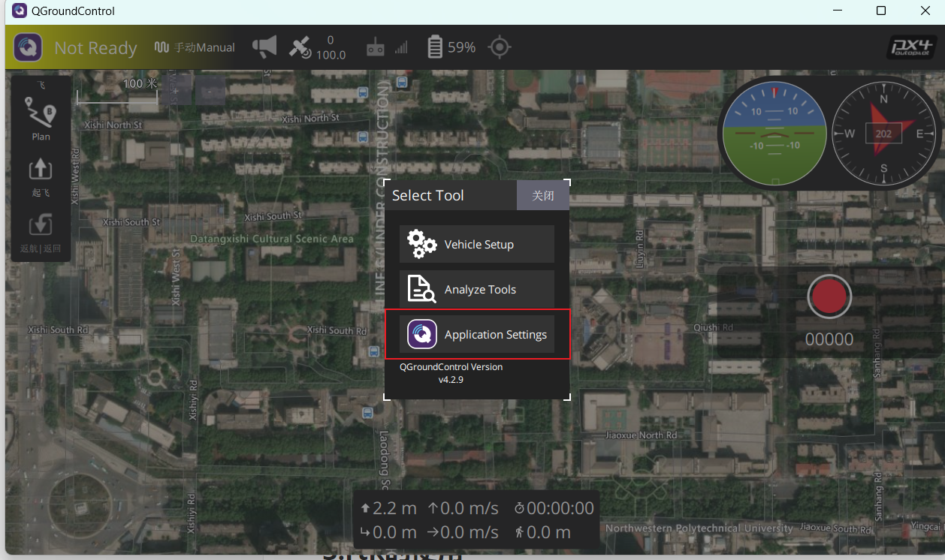
Task: Click the Datangxishi Cultural Scenic Area label
Action: pyautogui.click(x=271, y=239)
